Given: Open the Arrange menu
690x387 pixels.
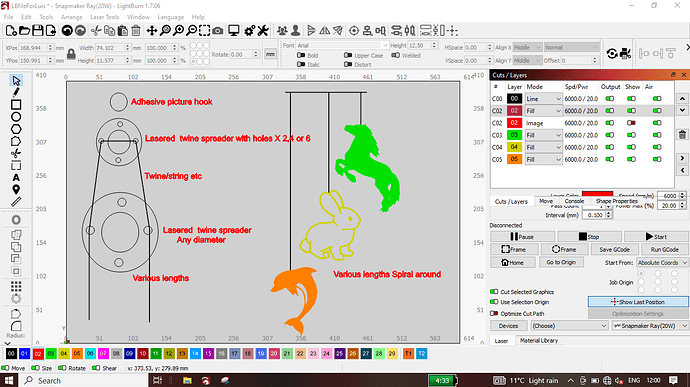Looking at the screenshot, I should [x=71, y=17].
